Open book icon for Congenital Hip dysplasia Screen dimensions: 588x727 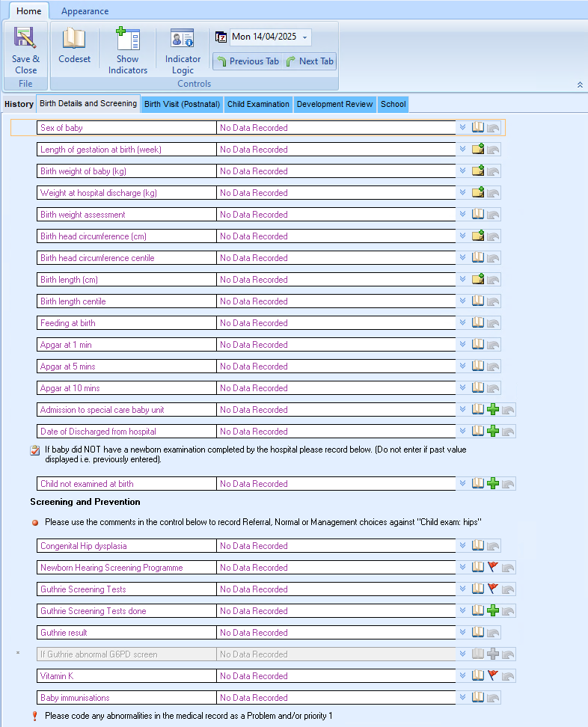click(477, 545)
